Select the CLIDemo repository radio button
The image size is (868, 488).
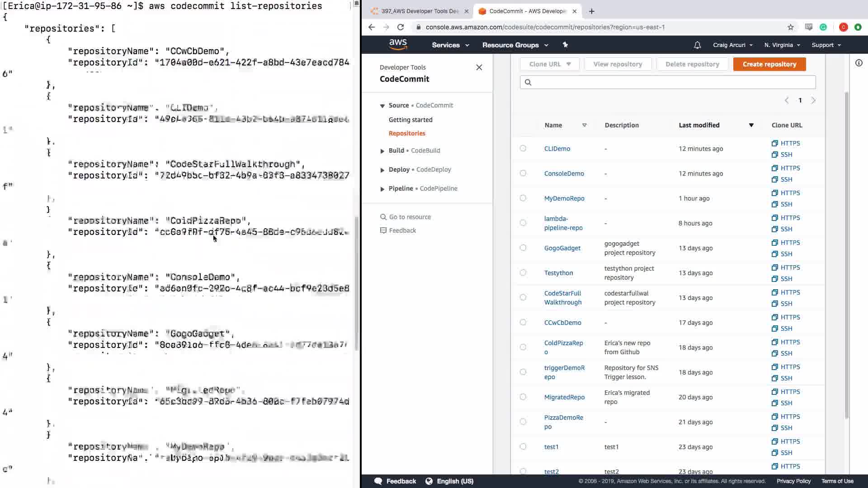[523, 148]
